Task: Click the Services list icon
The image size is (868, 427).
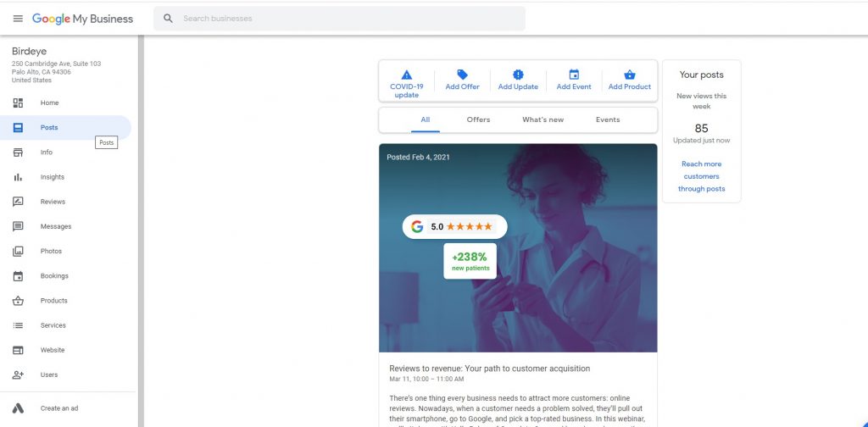Action: click(x=18, y=325)
